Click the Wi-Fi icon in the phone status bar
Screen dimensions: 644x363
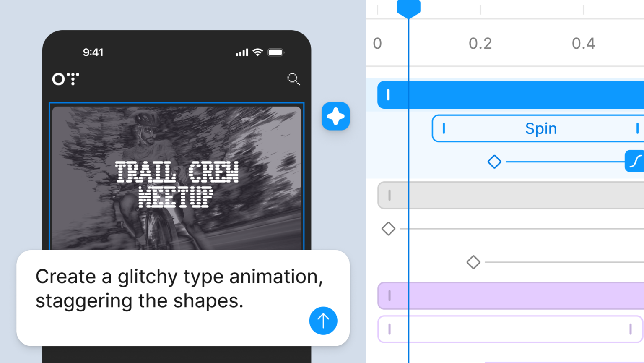click(x=258, y=52)
